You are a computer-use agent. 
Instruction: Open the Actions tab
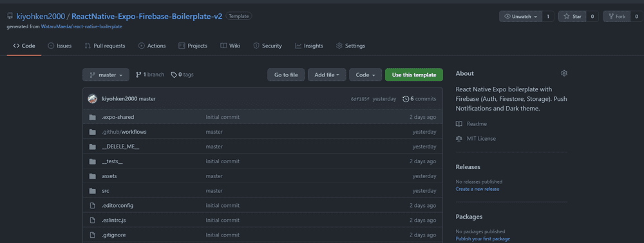tap(152, 46)
